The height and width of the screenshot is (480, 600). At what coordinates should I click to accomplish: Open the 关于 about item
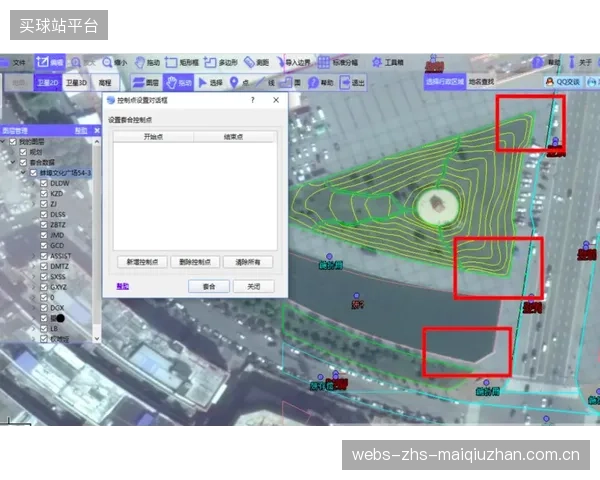580,62
